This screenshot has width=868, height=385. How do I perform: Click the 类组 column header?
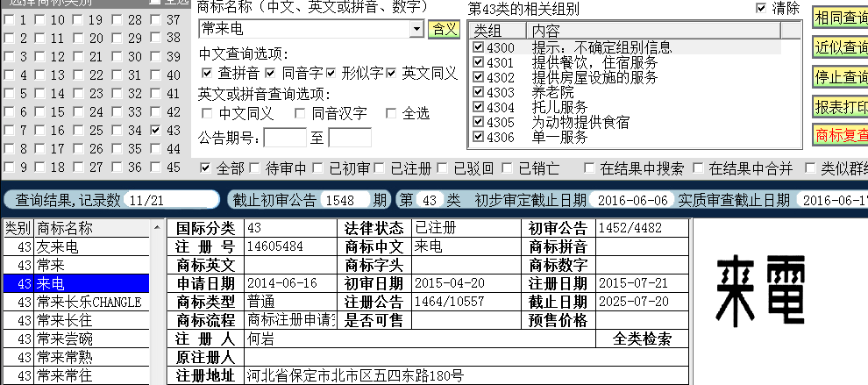[497, 31]
